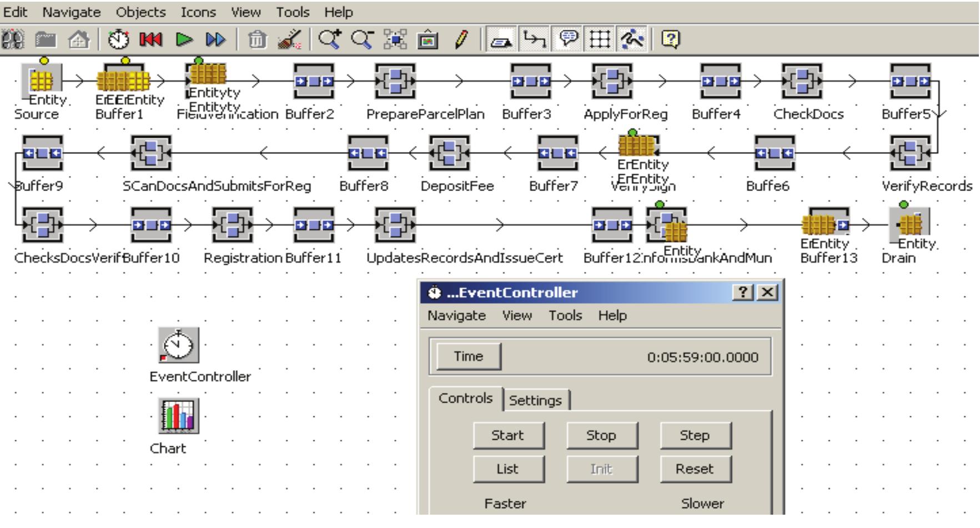
Task: Switch to the Controls tab
Action: [x=466, y=399]
